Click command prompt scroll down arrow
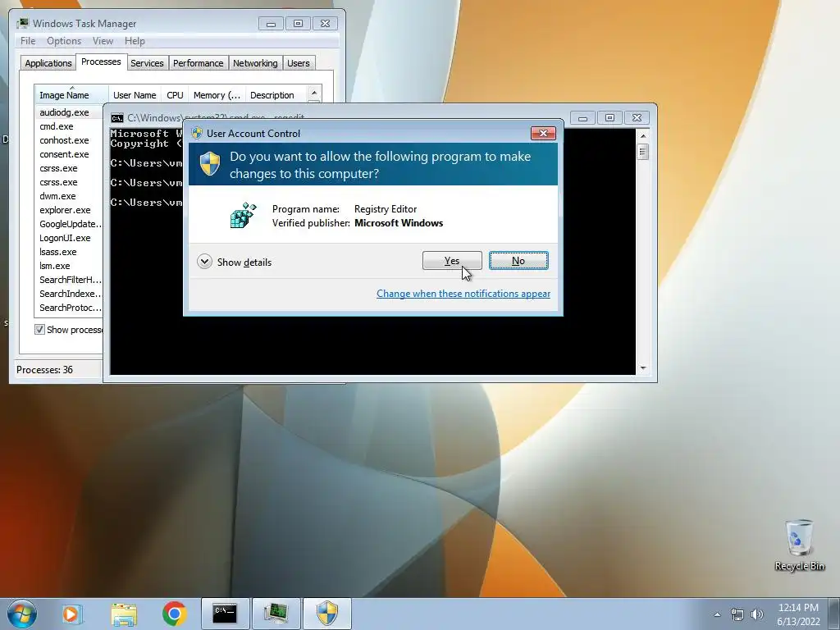The image size is (840, 630). point(643,368)
